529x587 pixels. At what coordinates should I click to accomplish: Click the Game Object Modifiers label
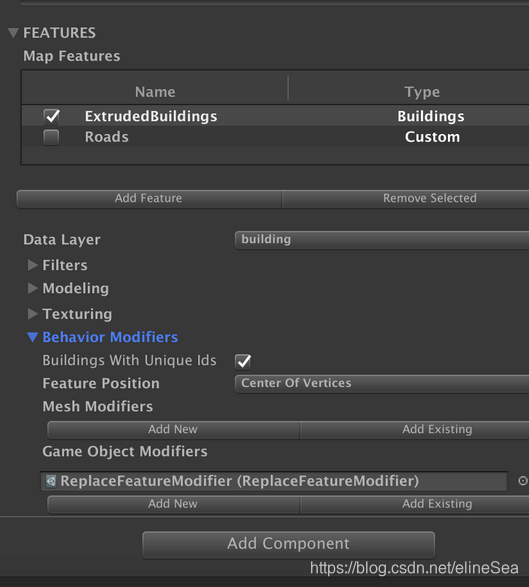[x=125, y=451]
